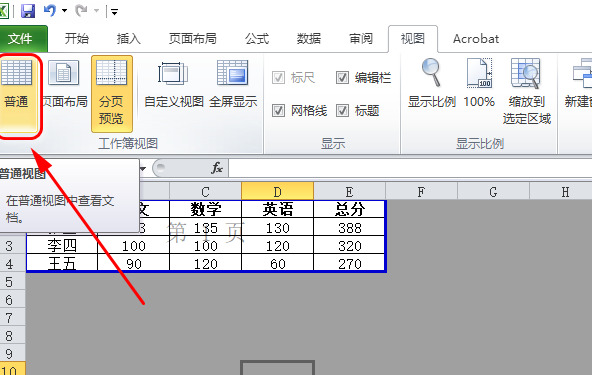Select column F header
Image resolution: width=592 pixels, height=375 pixels.
[421, 191]
